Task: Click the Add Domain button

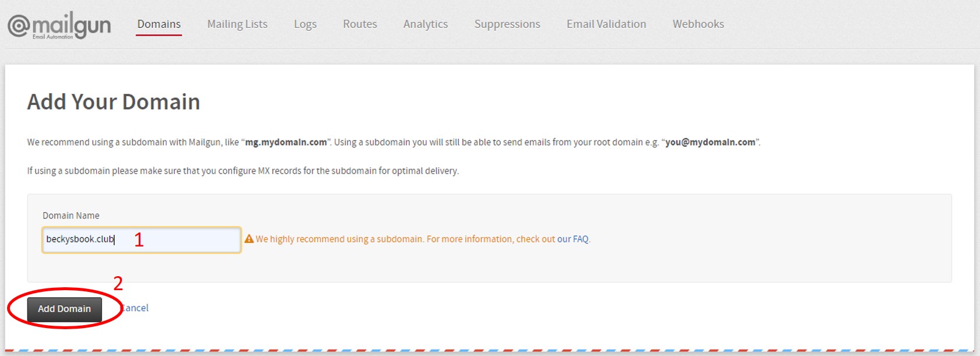Action: pyautogui.click(x=65, y=309)
